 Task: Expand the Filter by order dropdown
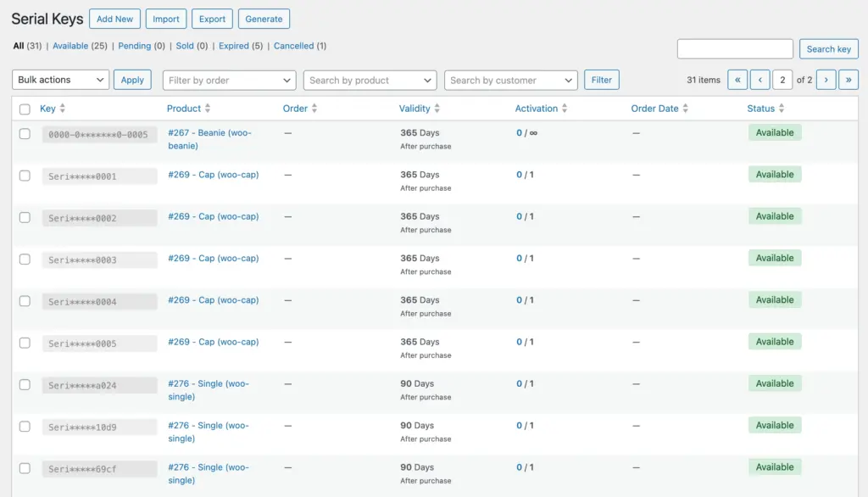tap(229, 80)
